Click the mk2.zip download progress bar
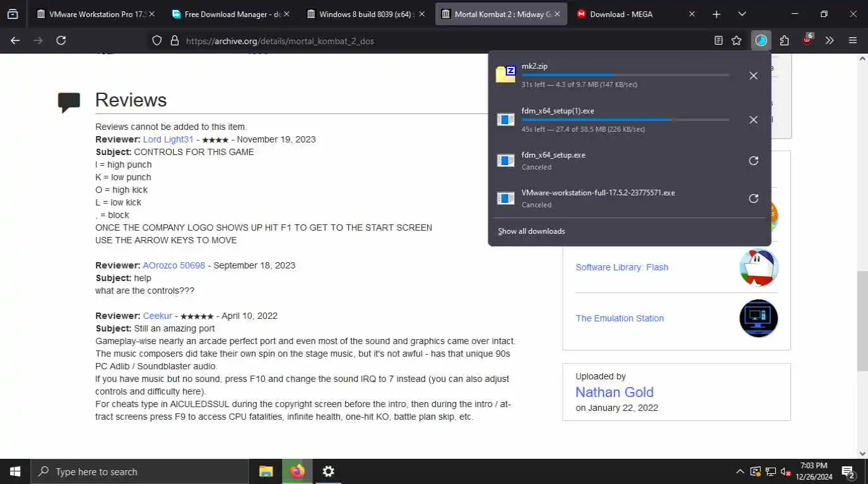The height and width of the screenshot is (484, 868). [x=625, y=75]
